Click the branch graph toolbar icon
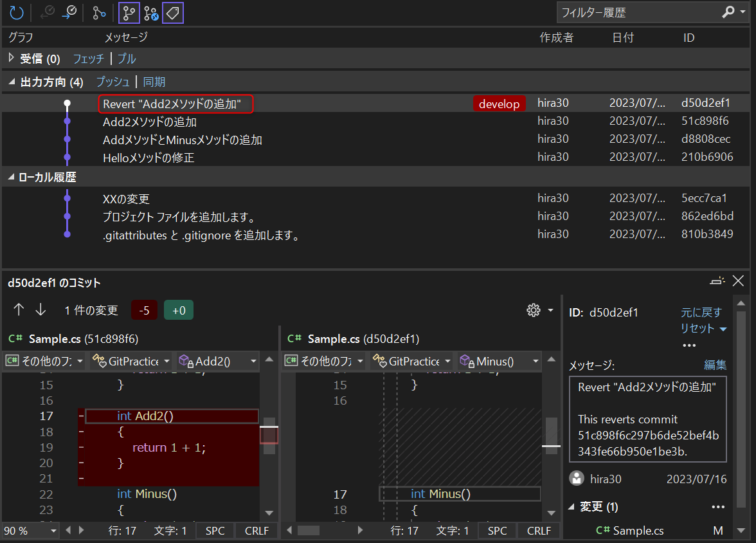Viewport: 756px width, 543px height. point(99,13)
